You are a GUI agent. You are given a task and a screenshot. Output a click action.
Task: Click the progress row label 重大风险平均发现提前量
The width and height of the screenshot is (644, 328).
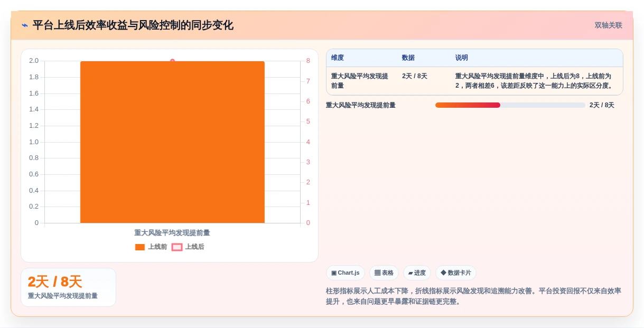coord(361,105)
